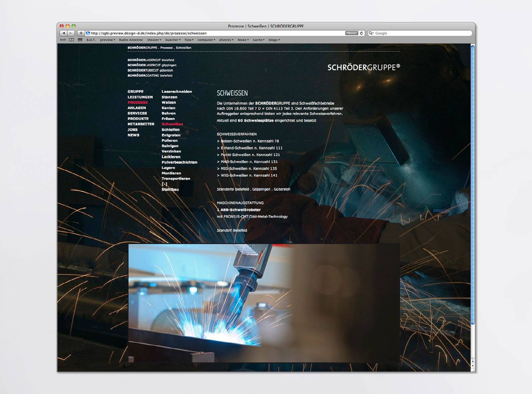Viewport: 532px width, 394px height.
Task: Open the Polieren process link
Action: click(x=170, y=140)
